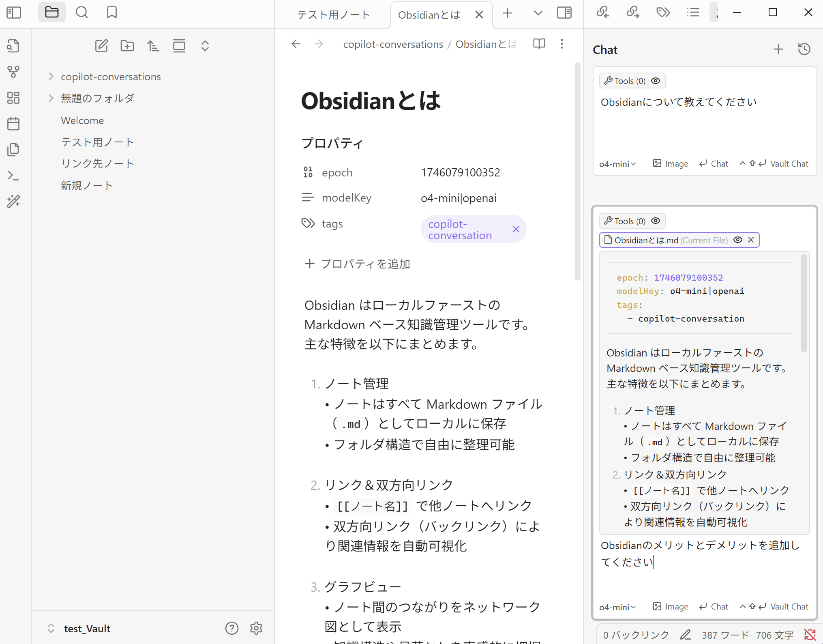Viewport: 823px width, 644px height.
Task: Toggle eye icon beside lower Tools (0)
Action: tap(656, 221)
